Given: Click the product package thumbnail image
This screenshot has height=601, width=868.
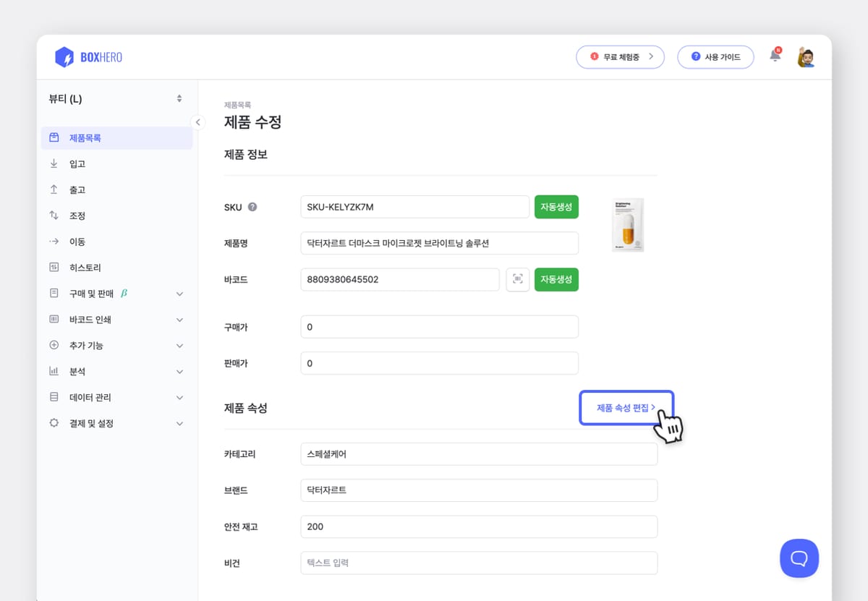Looking at the screenshot, I should (x=626, y=225).
